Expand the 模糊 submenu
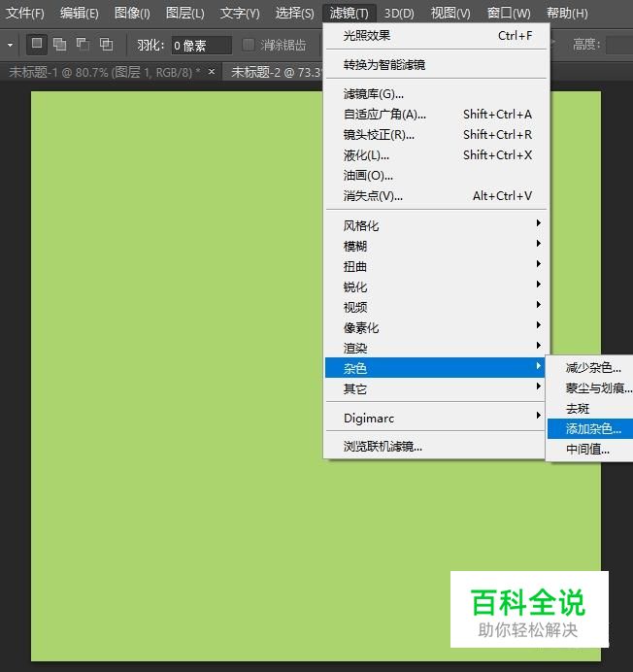The width and height of the screenshot is (633, 672). point(435,246)
